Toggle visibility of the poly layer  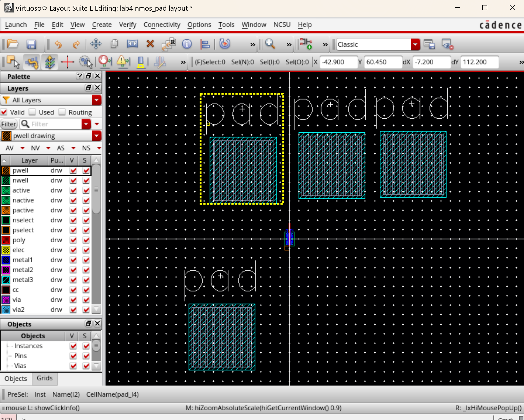click(x=73, y=240)
